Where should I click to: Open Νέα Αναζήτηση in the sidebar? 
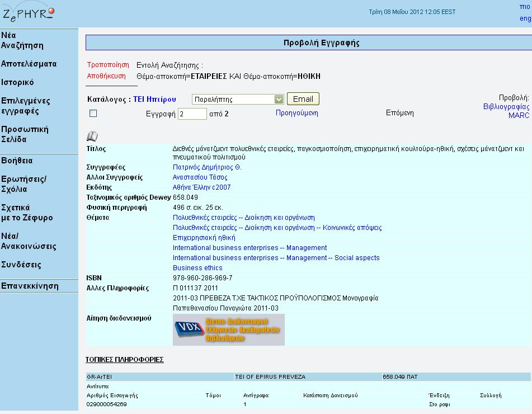point(22,40)
